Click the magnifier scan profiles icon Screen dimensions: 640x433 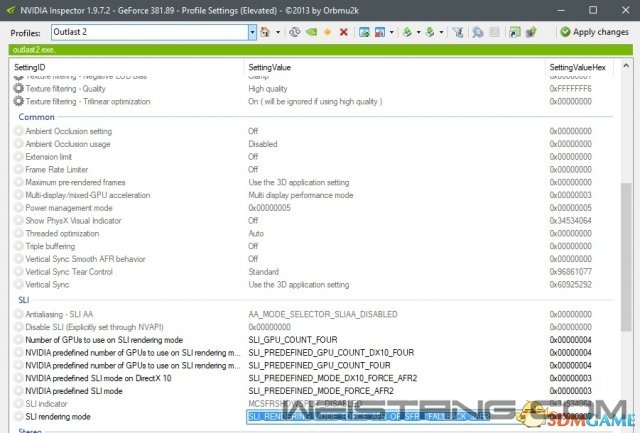pyautogui.click(x=478, y=32)
